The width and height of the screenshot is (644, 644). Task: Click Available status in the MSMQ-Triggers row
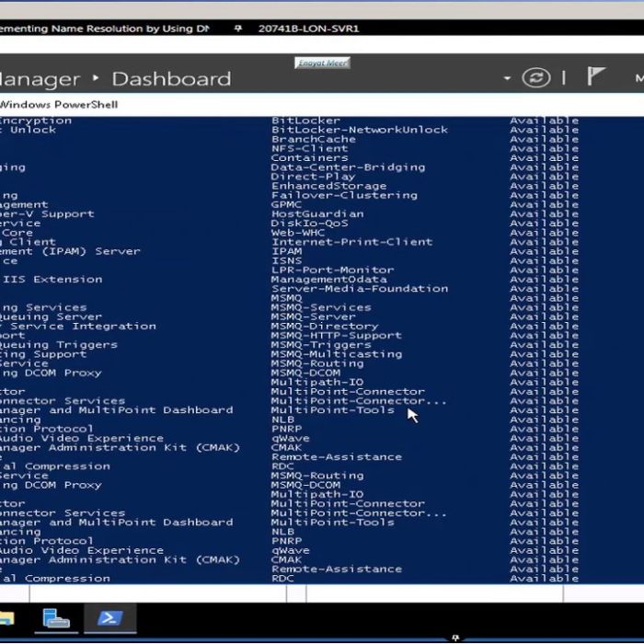pos(545,345)
